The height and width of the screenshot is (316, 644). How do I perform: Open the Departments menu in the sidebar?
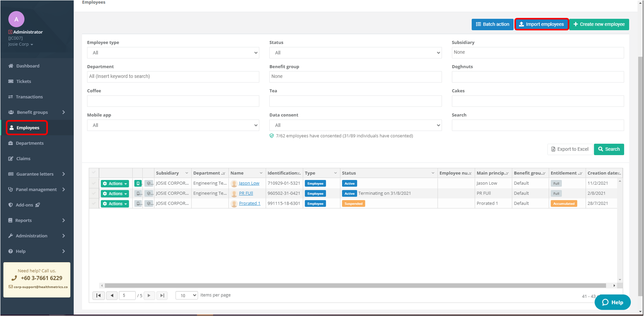(x=30, y=143)
